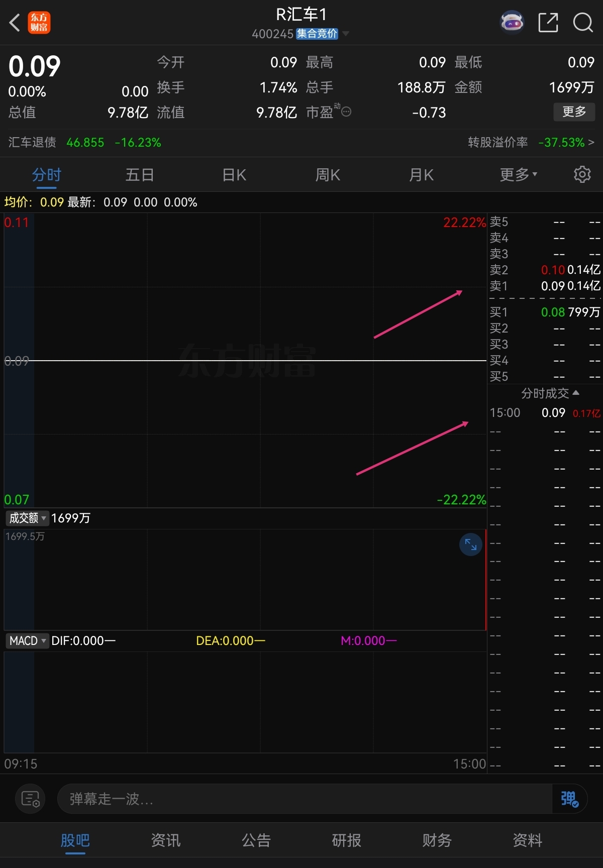The image size is (603, 868).
Task: Open the 股吧 bottom tab
Action: point(75,840)
